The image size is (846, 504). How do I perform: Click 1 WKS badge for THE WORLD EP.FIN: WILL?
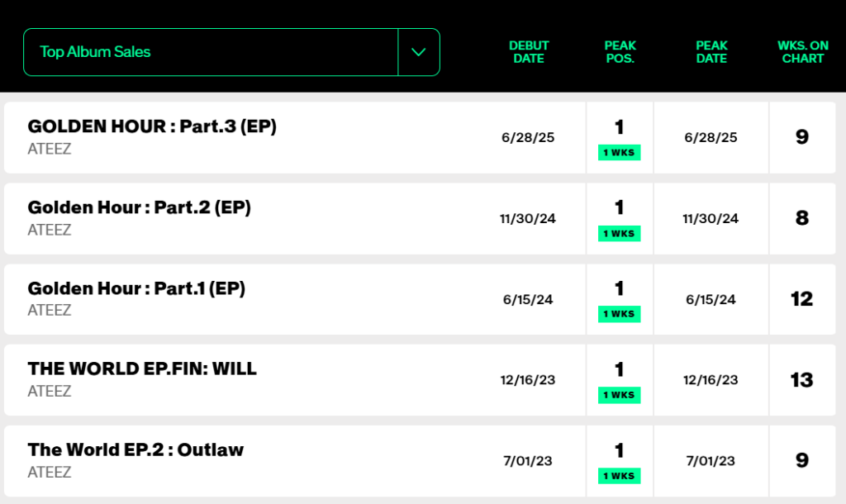click(620, 395)
